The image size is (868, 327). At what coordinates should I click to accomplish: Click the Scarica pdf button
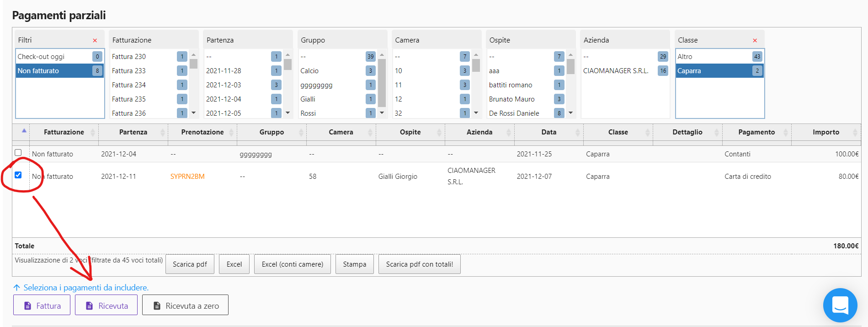point(190,264)
